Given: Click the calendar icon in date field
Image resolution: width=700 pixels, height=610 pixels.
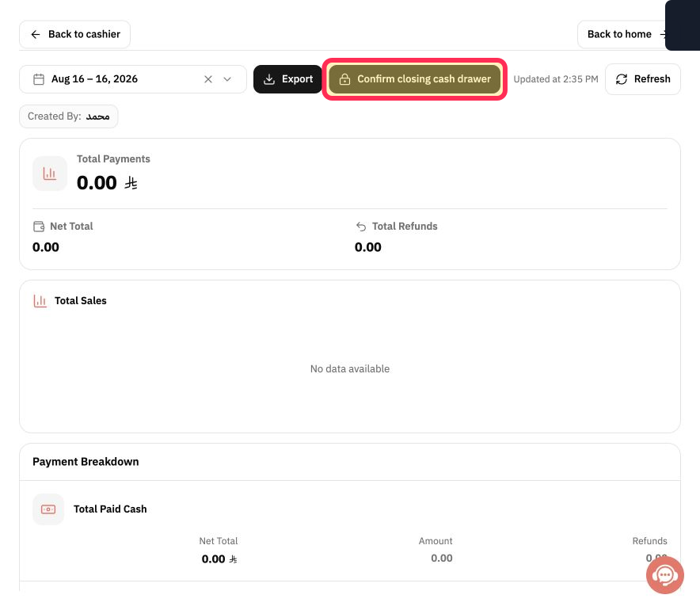Looking at the screenshot, I should tap(39, 79).
